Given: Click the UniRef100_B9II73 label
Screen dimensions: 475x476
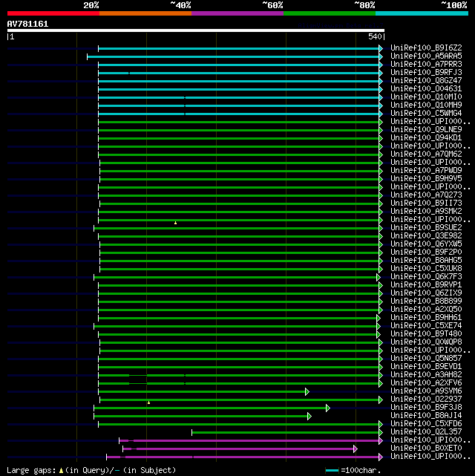Looking at the screenshot, I should (x=426, y=203).
